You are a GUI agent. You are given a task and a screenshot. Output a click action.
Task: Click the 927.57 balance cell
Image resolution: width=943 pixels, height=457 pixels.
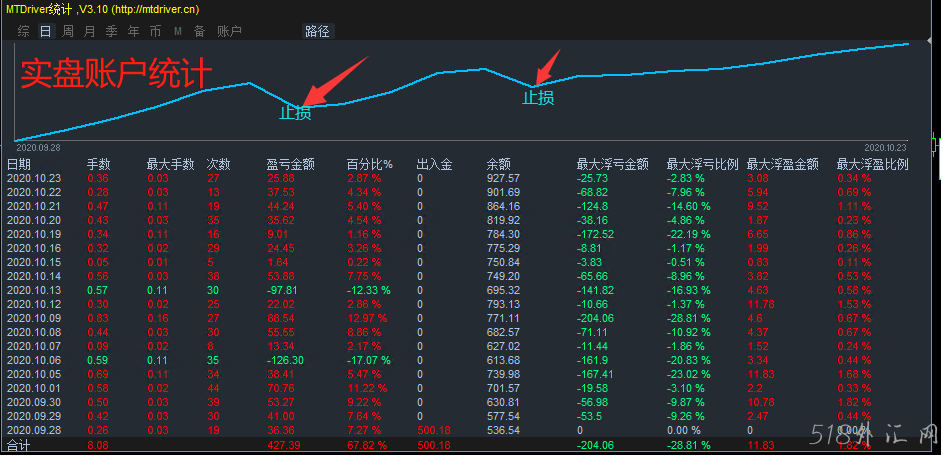pyautogui.click(x=503, y=179)
